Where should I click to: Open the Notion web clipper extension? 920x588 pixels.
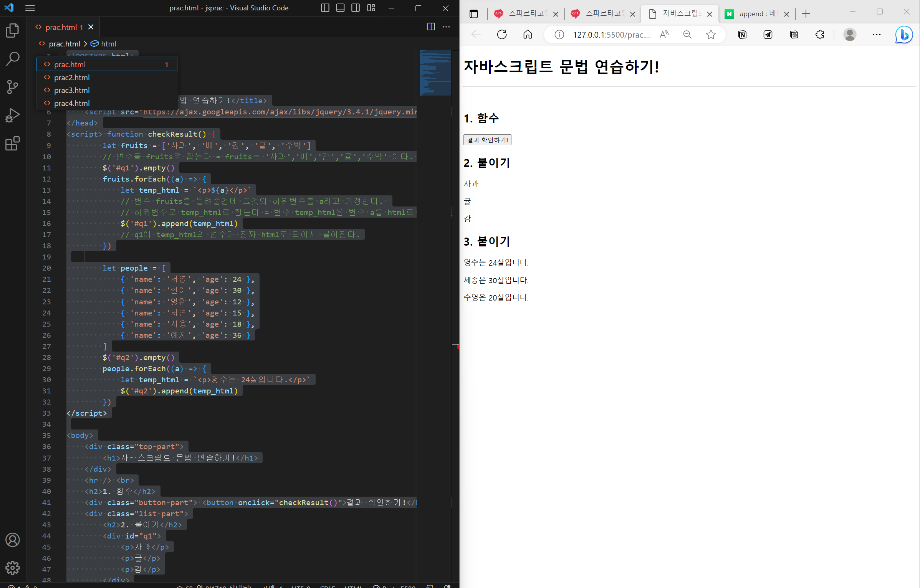click(742, 35)
